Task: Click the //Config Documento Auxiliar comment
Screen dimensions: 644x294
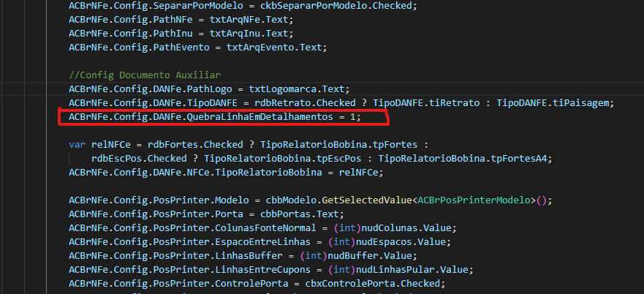Action: (x=145, y=75)
